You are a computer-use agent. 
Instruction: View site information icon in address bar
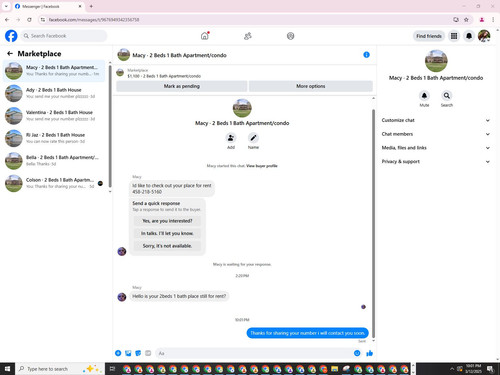(x=43, y=20)
